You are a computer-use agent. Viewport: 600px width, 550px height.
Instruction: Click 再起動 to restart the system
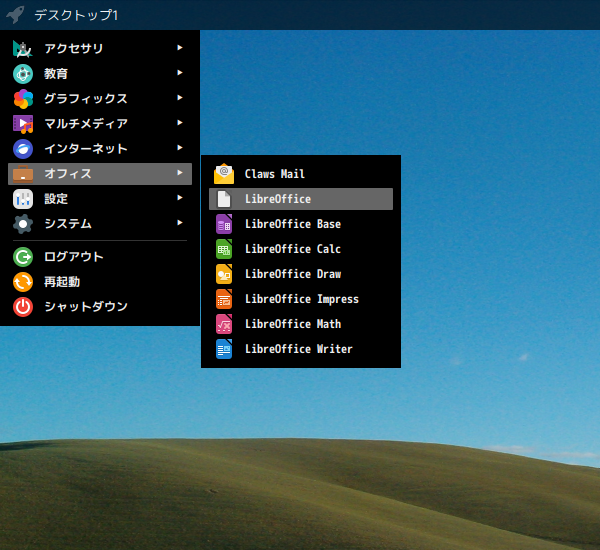[x=62, y=282]
